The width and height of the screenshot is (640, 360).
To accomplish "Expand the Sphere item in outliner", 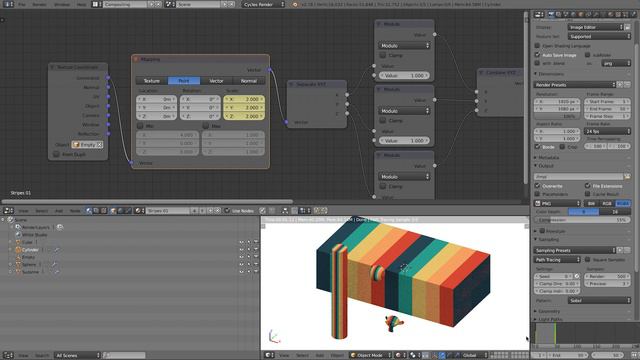I will coord(10,264).
